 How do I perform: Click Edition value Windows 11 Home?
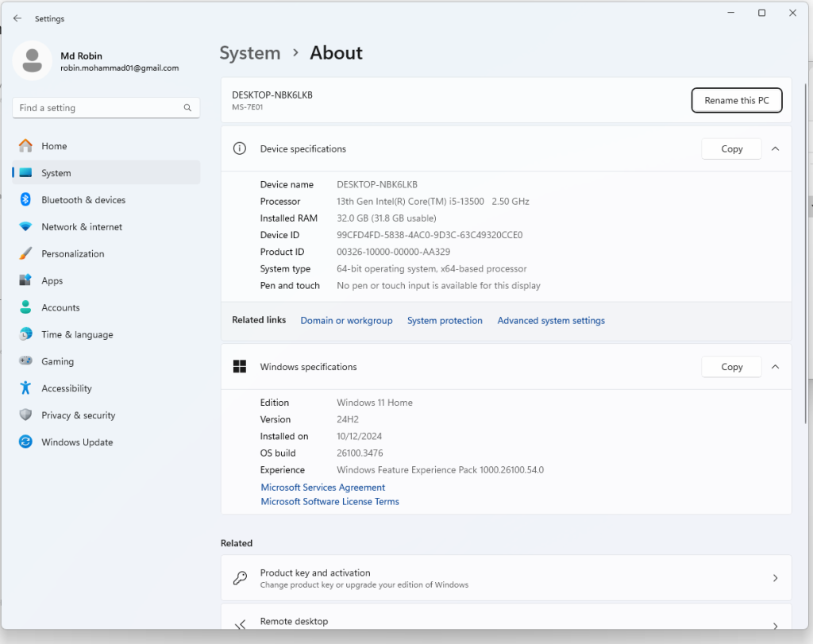(375, 403)
